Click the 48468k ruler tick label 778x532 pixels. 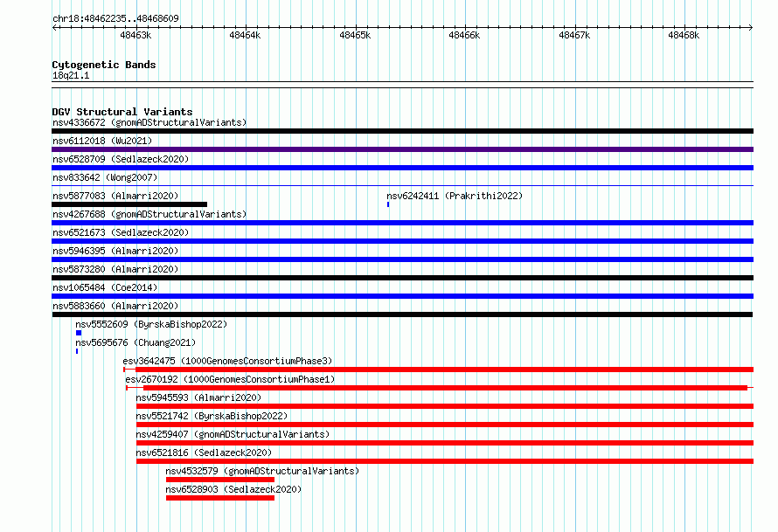pos(684,35)
